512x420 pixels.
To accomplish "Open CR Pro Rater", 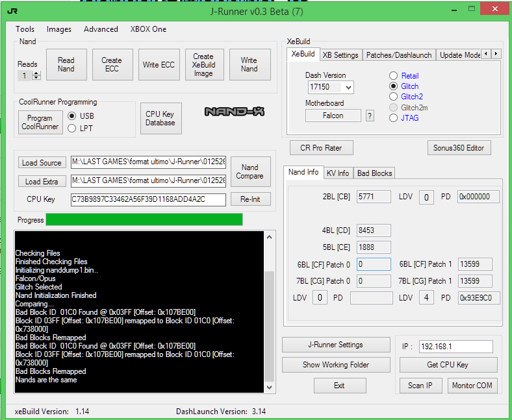I will 321,148.
